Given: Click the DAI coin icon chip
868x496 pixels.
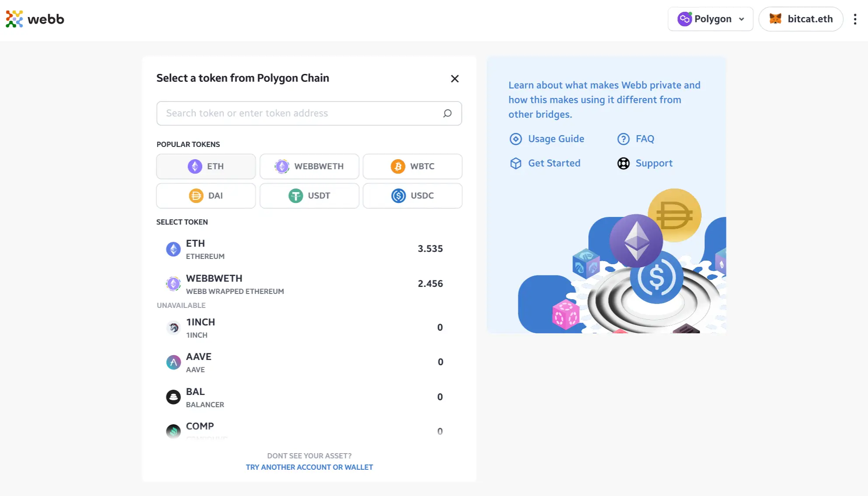Looking at the screenshot, I should [x=196, y=196].
